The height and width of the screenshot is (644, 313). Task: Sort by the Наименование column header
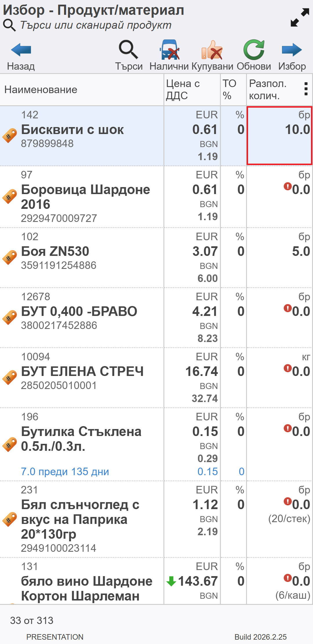pyautogui.click(x=41, y=90)
